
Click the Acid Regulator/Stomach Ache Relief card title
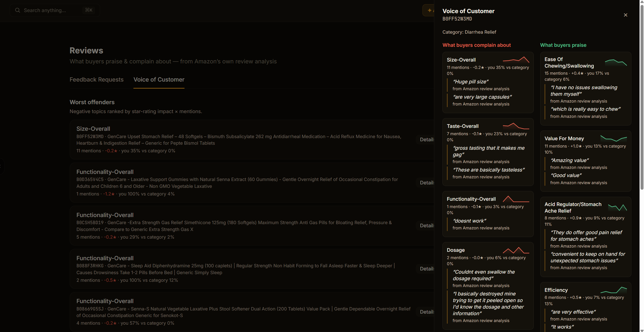[573, 208]
